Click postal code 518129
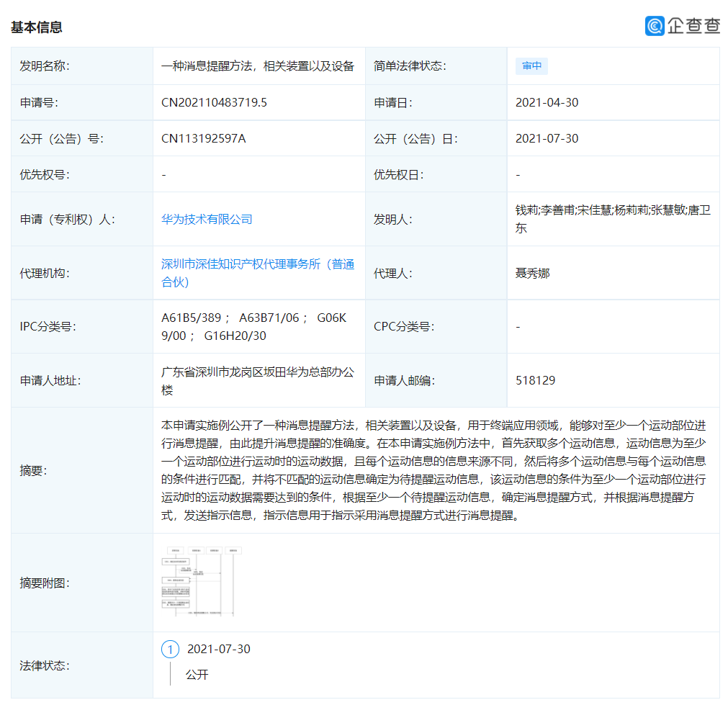The image size is (728, 705). click(x=535, y=380)
